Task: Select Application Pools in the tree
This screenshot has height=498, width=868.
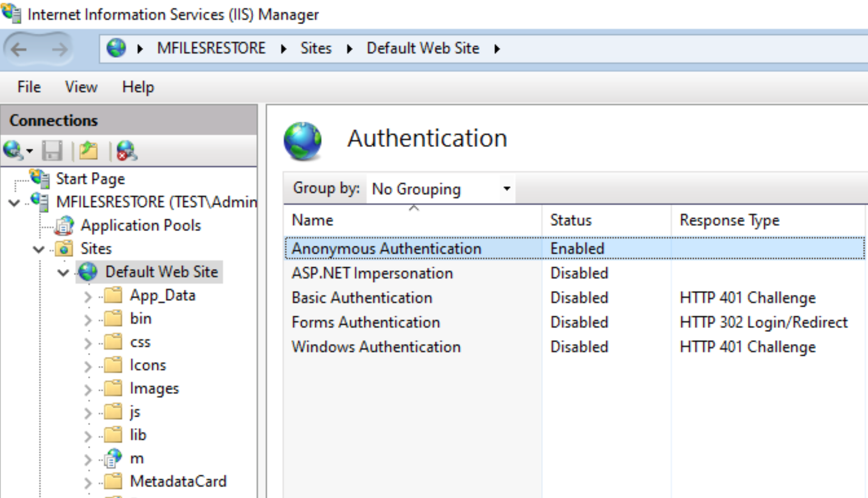Action: pyautogui.click(x=141, y=225)
